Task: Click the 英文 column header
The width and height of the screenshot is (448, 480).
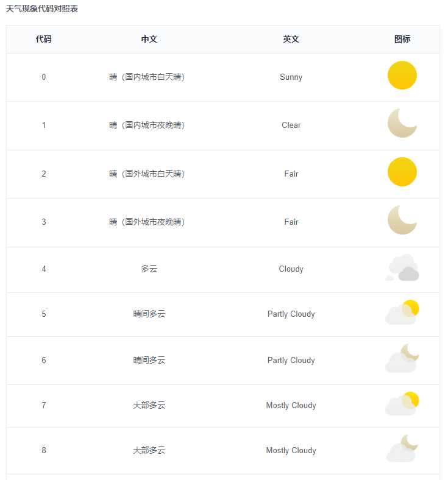Action: pyautogui.click(x=291, y=39)
